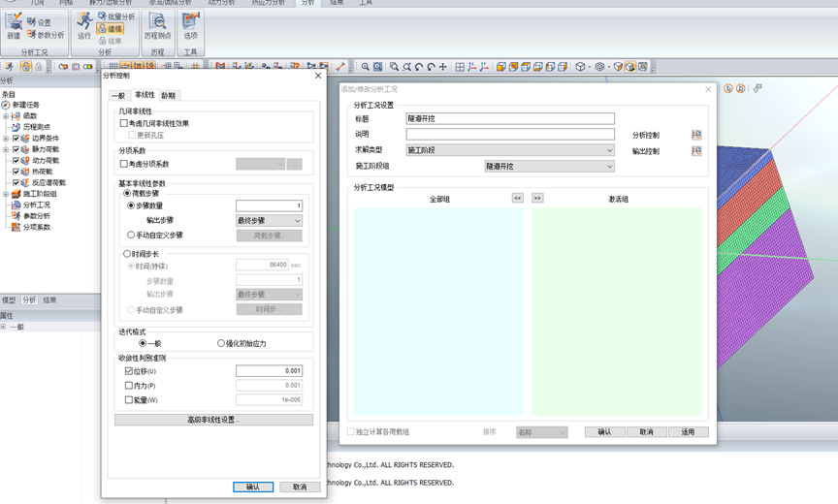
Task: Select the 时间步长 radio button
Action: pyautogui.click(x=127, y=254)
